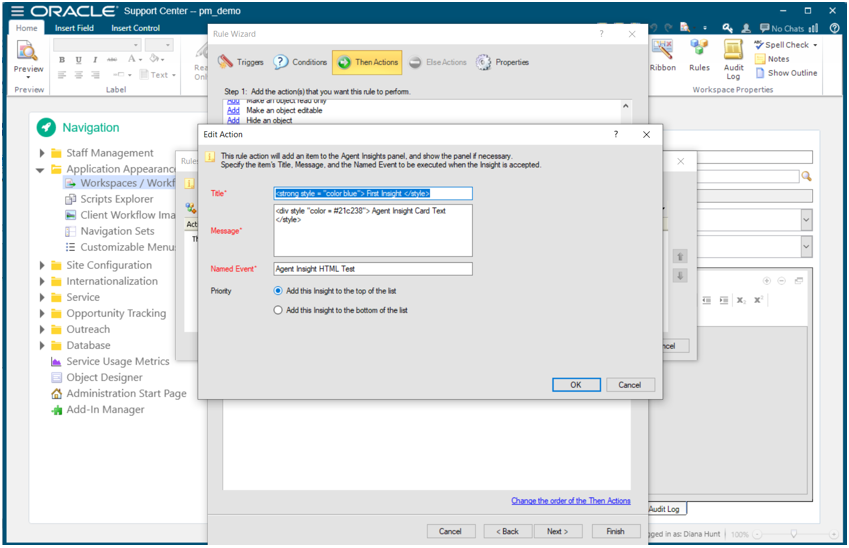Open the first combo box dropdown in background panel
This screenshot has width=849, height=548.
point(806,220)
